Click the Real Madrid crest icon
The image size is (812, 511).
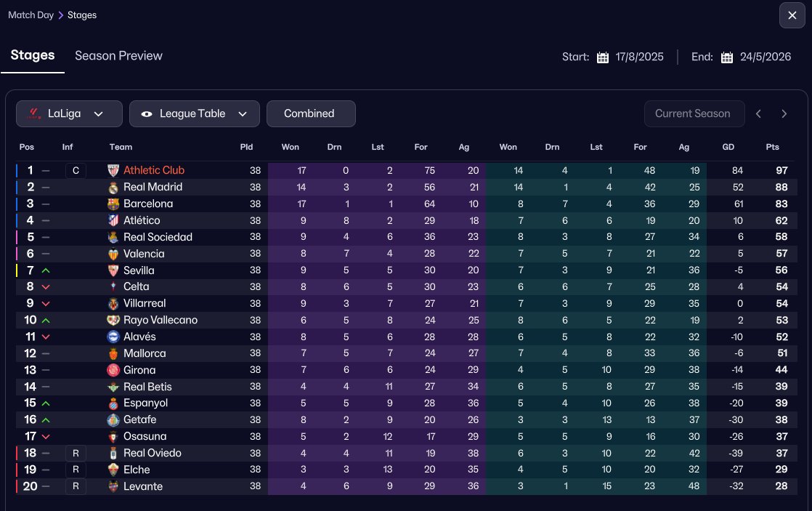click(113, 187)
